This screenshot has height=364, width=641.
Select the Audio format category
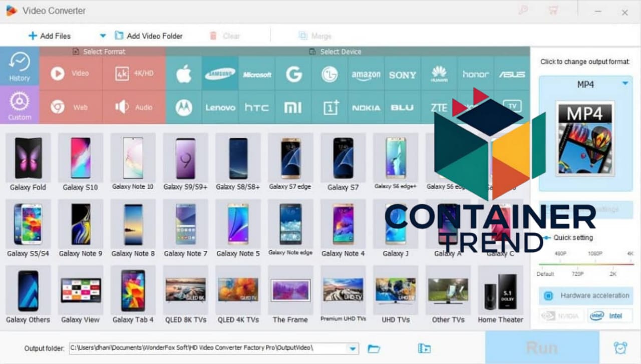tap(134, 107)
